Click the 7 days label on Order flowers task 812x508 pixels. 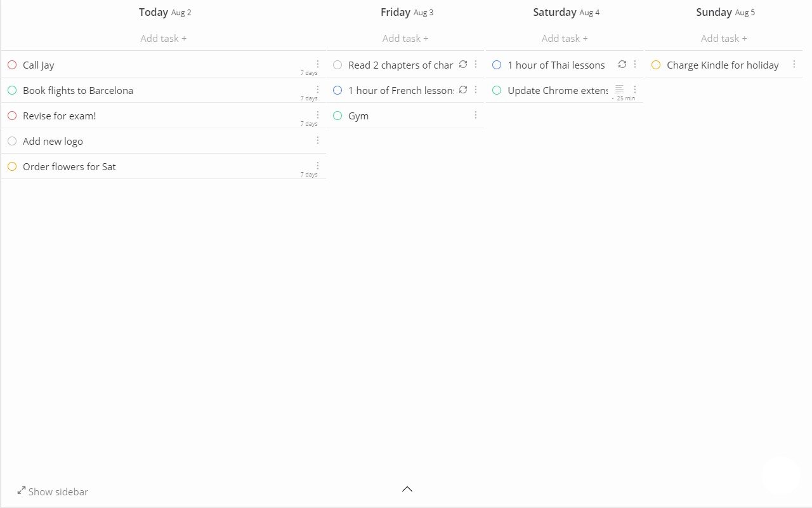309,175
